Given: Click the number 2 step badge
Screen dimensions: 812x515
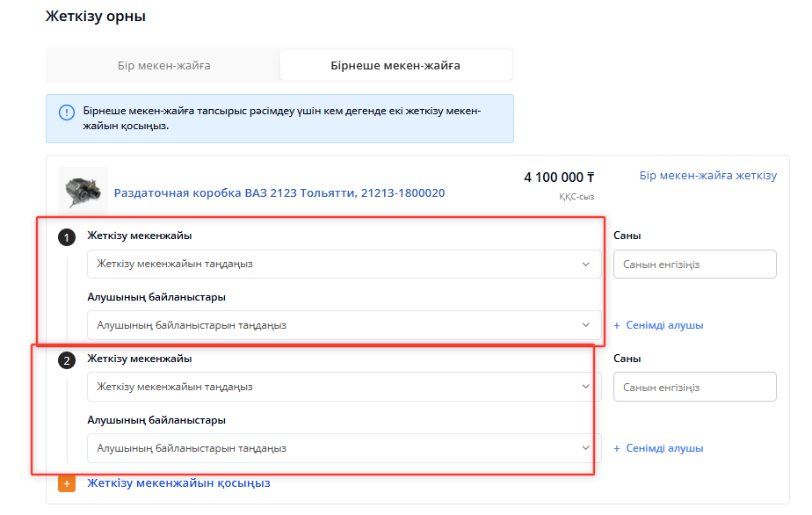Looking at the screenshot, I should tap(66, 360).
